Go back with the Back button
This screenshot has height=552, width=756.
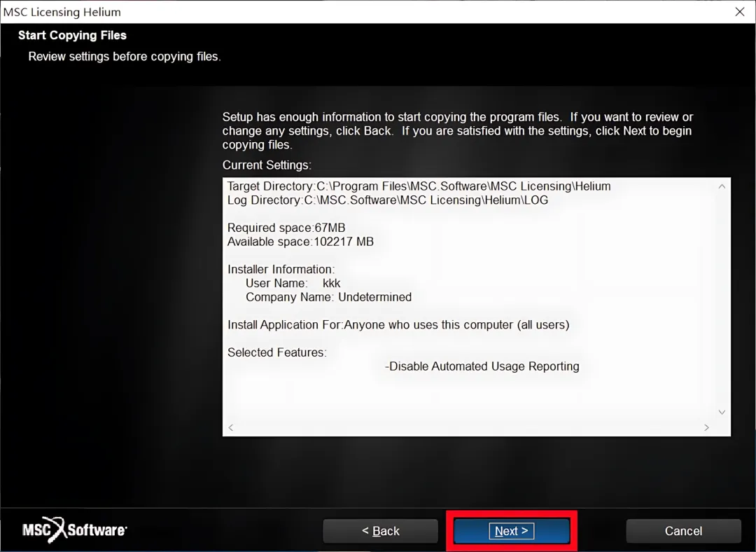pos(380,531)
